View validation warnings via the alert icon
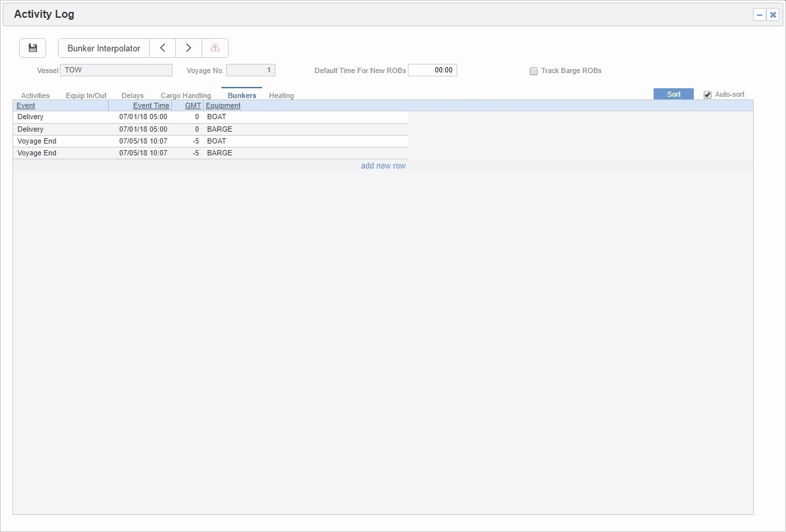The image size is (786, 532). coord(215,47)
